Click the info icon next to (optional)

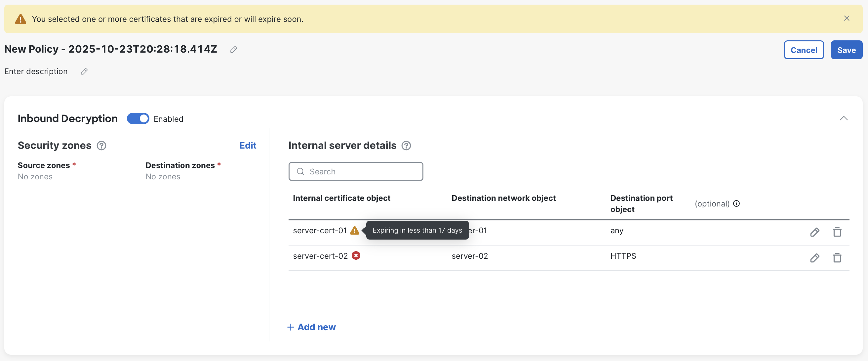736,203
